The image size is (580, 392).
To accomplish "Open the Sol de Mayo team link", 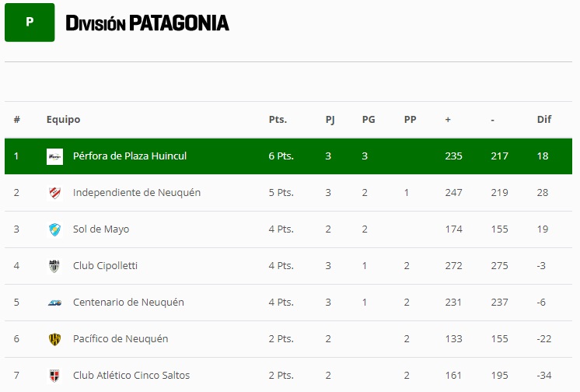I will [x=101, y=229].
